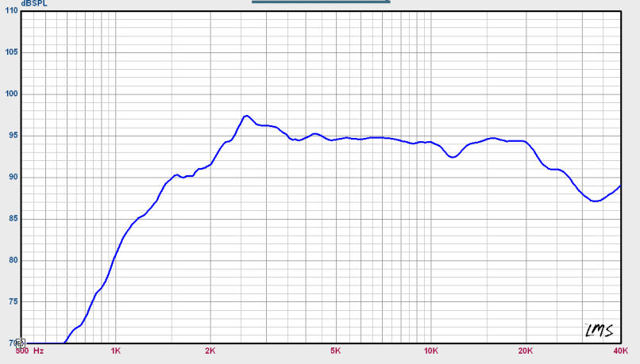
Task: Click the 5K frequency label
Action: [336, 351]
